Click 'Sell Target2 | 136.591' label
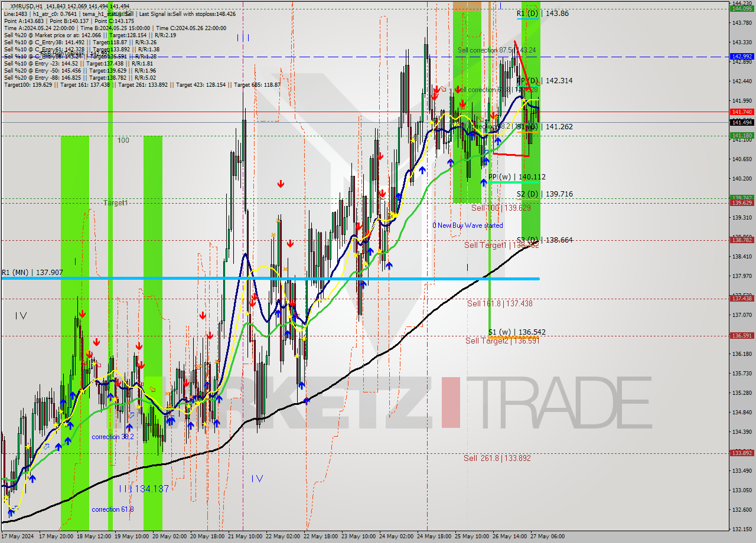Image resolution: width=756 pixels, height=543 pixels. click(502, 341)
